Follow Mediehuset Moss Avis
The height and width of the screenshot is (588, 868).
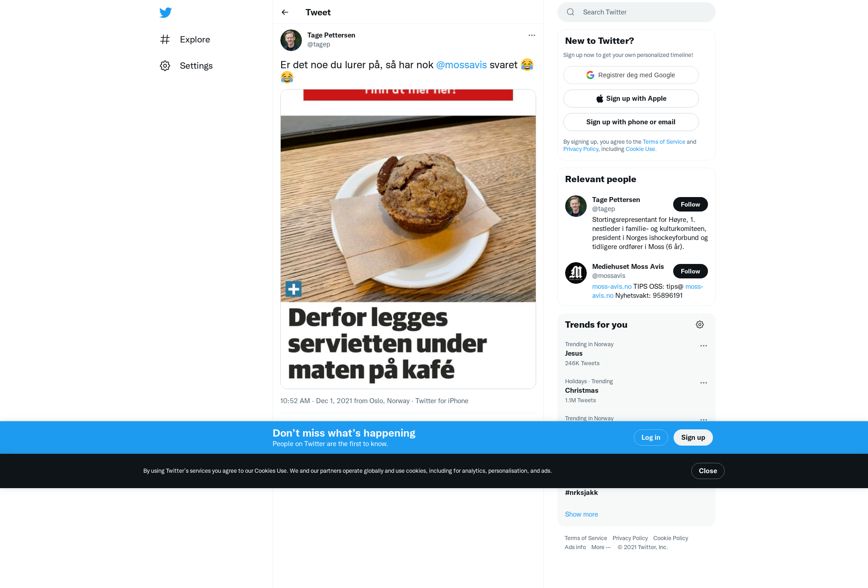click(690, 271)
